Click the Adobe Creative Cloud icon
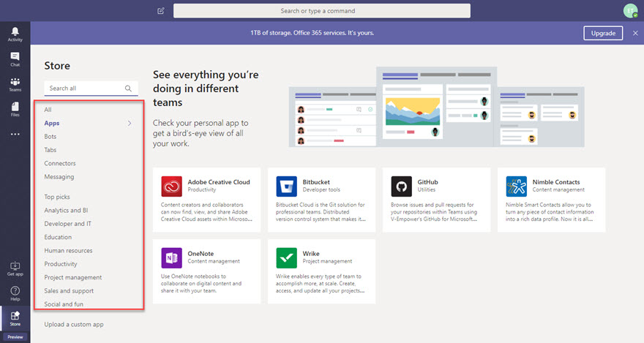Viewport: 644px width, 343px height. tap(172, 186)
